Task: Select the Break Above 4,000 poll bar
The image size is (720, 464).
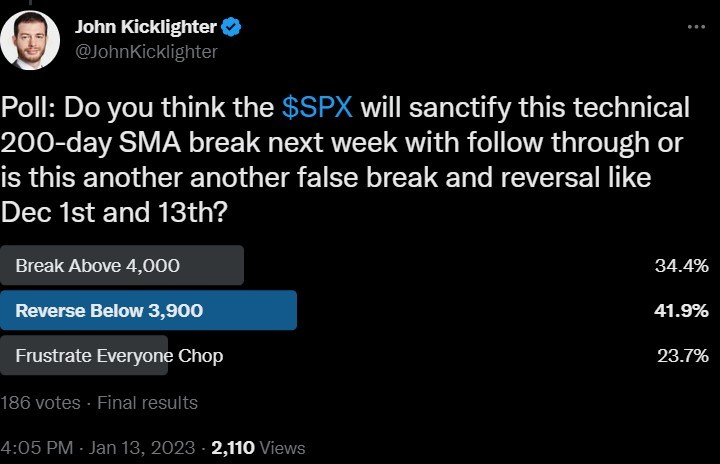Action: click(x=122, y=265)
